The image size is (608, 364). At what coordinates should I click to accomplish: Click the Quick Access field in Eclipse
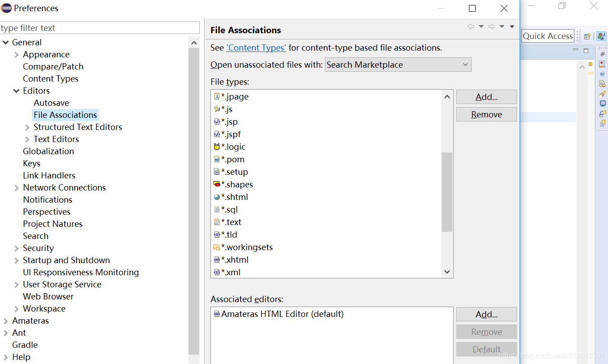coord(548,36)
